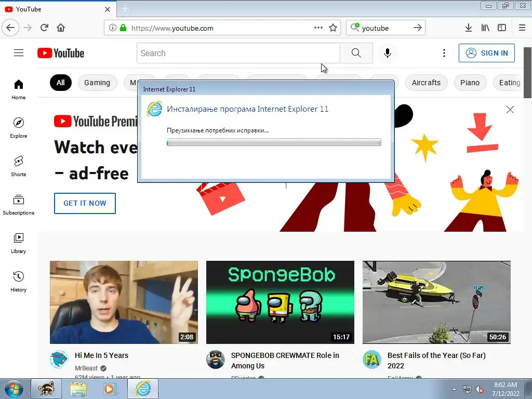
Task: Click the muted volume tray icon
Action: [480, 389]
